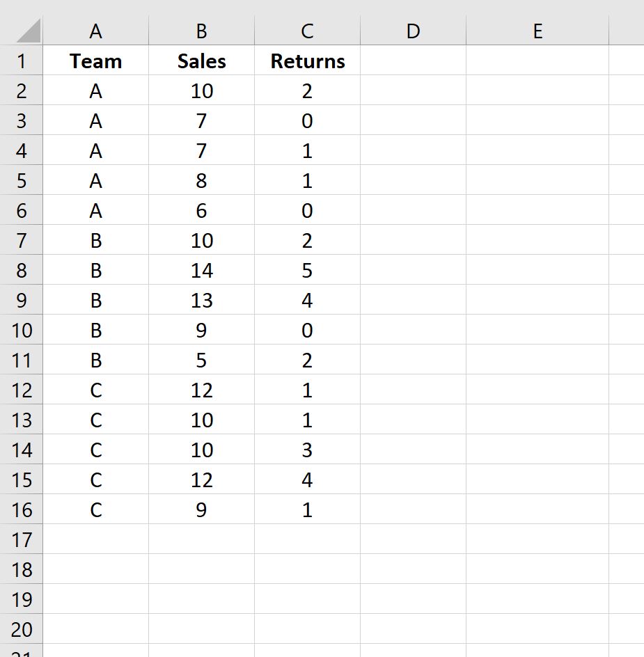
Task: Select column A header
Action: (x=95, y=31)
